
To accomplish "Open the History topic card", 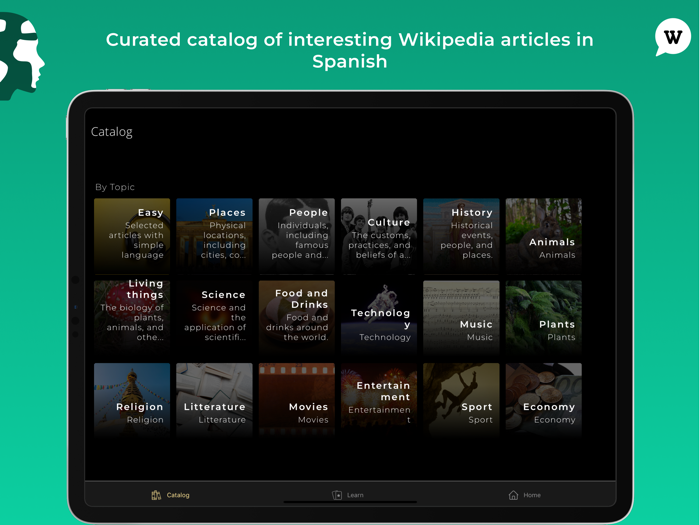I will pos(461,236).
